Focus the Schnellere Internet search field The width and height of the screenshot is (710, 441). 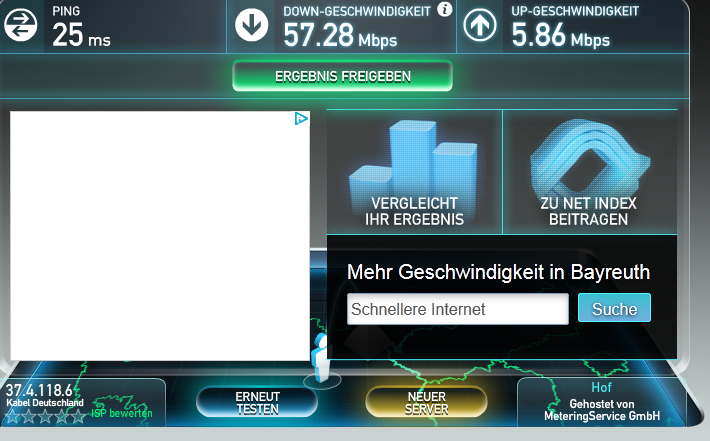pos(458,309)
